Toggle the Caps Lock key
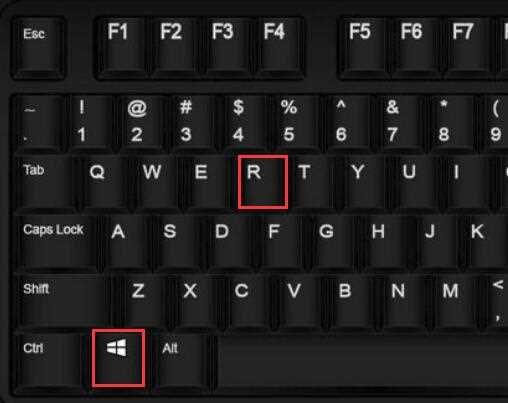Screen dimensions: 508x403 [57, 242]
